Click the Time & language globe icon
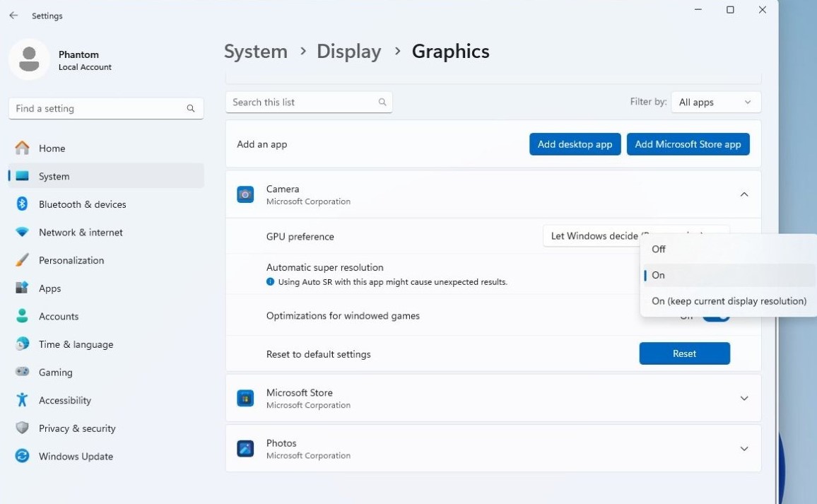 (22, 344)
